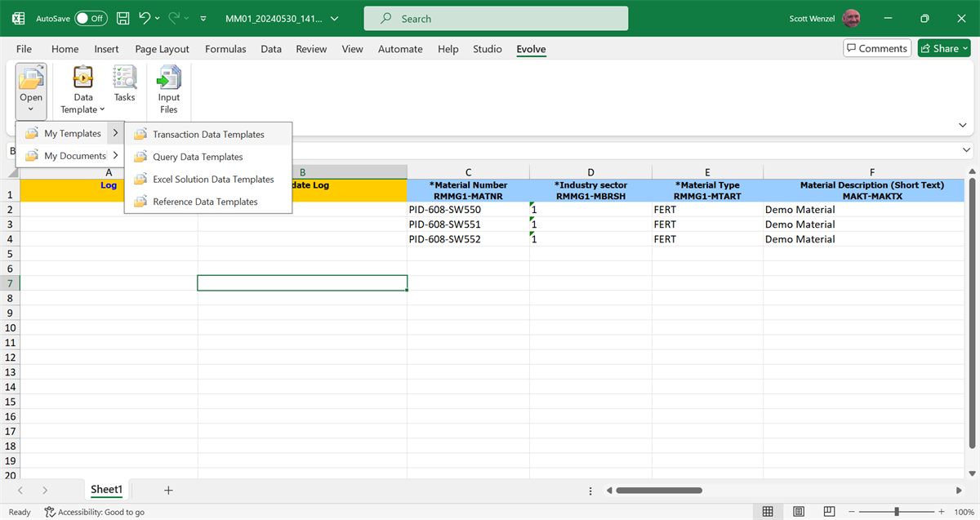The width and height of the screenshot is (980, 520).
Task: Click into the Search box
Action: [496, 19]
